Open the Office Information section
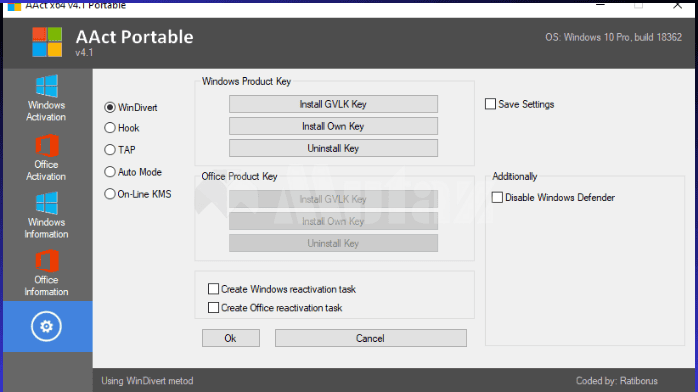698x392 pixels. [46, 273]
